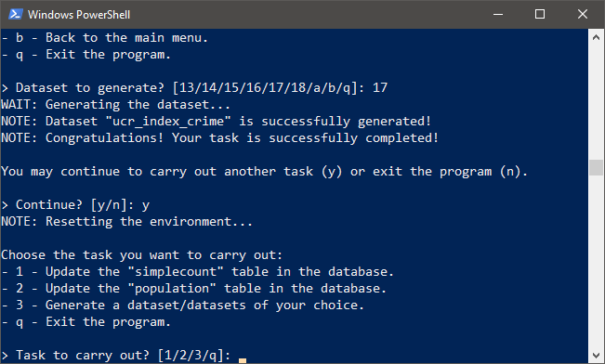The width and height of the screenshot is (605, 364).
Task: Click the "Task to carry out?" prompt line
Action: point(116,355)
